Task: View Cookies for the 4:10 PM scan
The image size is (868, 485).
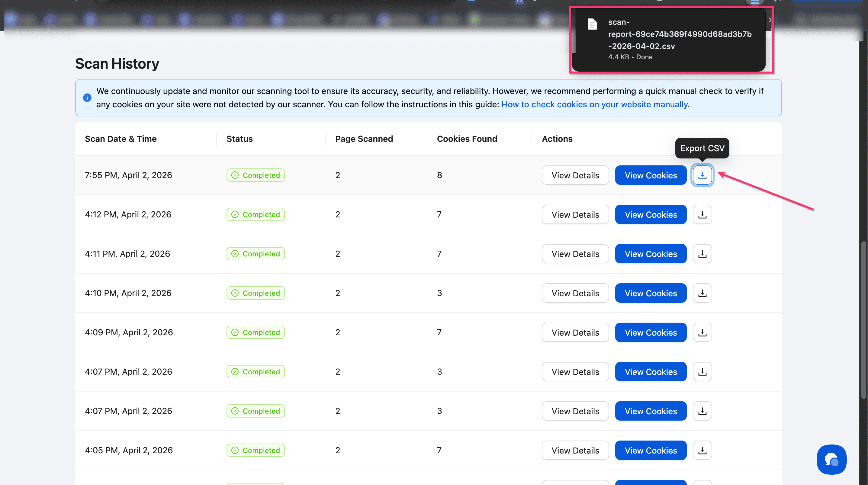Action: [650, 293]
